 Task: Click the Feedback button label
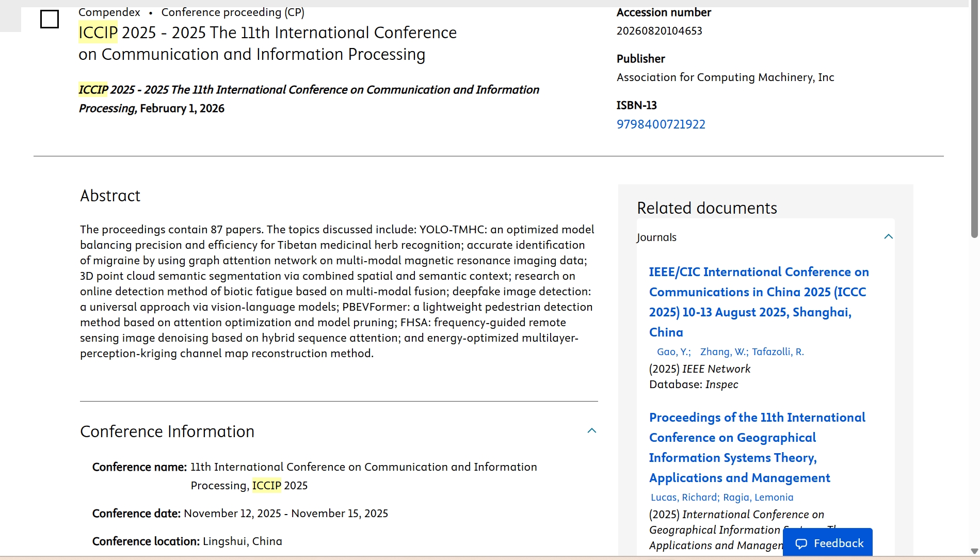(x=838, y=543)
